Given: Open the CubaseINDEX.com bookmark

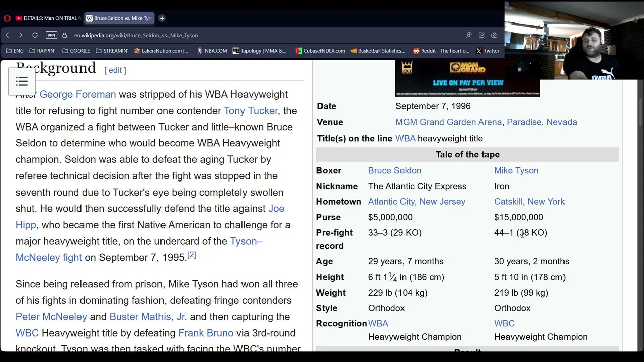Looking at the screenshot, I should 320,51.
